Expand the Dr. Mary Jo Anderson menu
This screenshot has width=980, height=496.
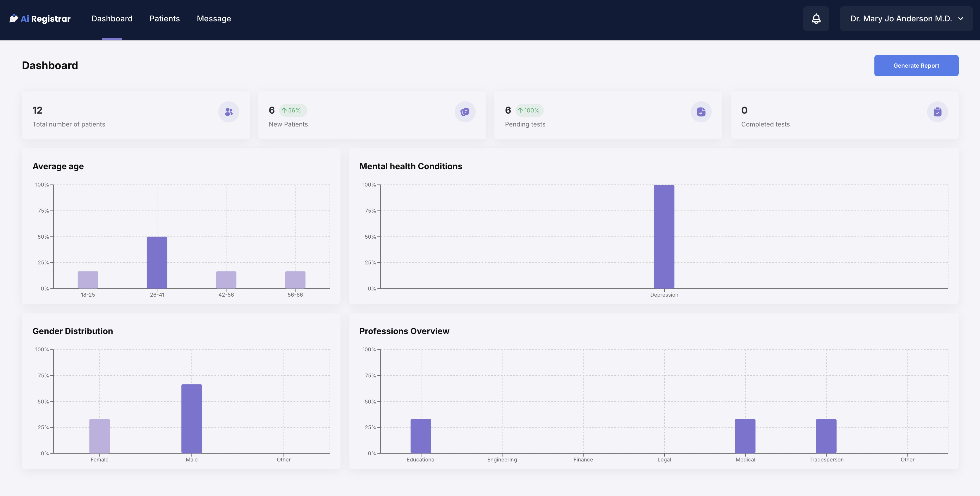(901, 19)
